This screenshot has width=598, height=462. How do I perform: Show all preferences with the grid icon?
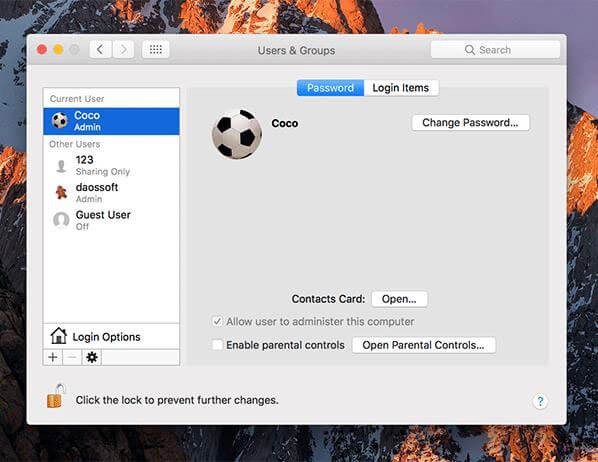[156, 50]
